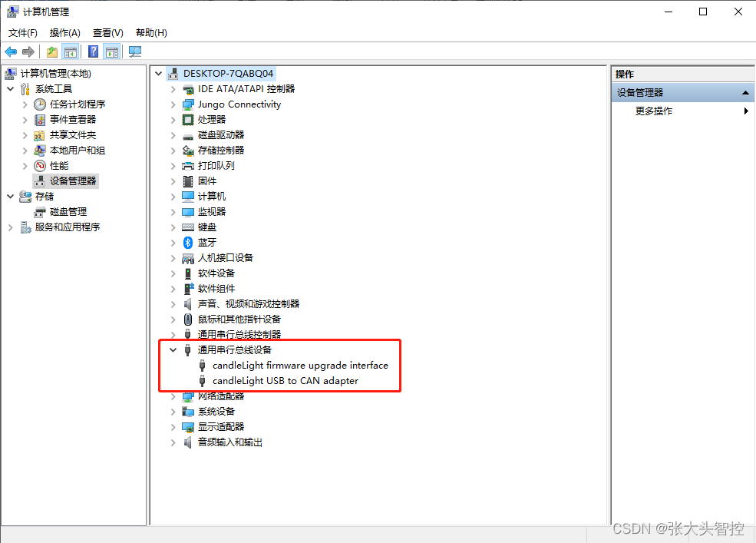Click the firmware chip icon next to 固件
756x543 pixels.
point(188,181)
